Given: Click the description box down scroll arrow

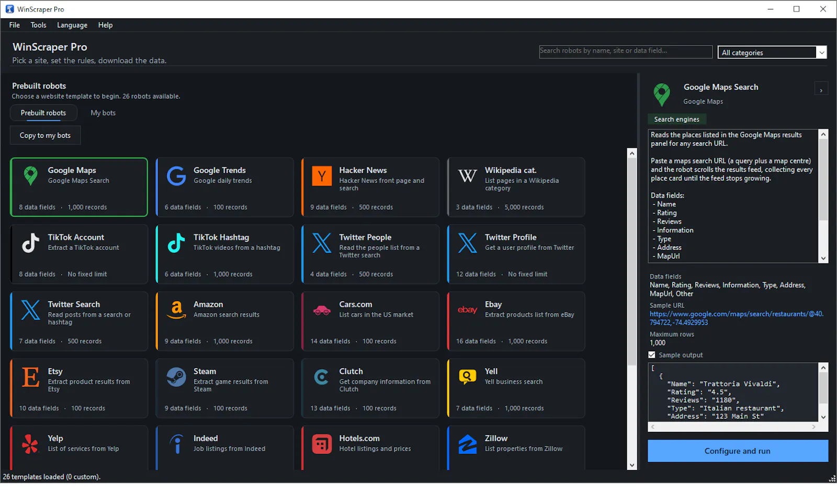Looking at the screenshot, I should (x=823, y=258).
